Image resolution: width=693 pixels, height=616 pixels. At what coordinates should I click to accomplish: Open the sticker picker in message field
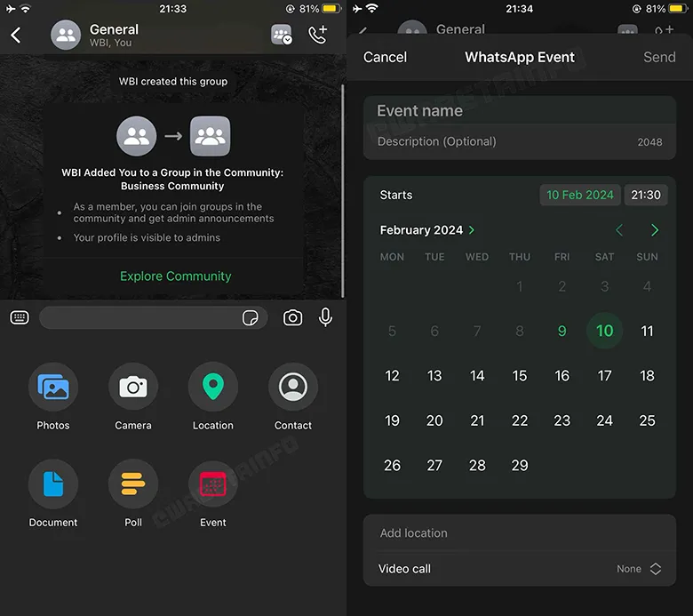(251, 317)
